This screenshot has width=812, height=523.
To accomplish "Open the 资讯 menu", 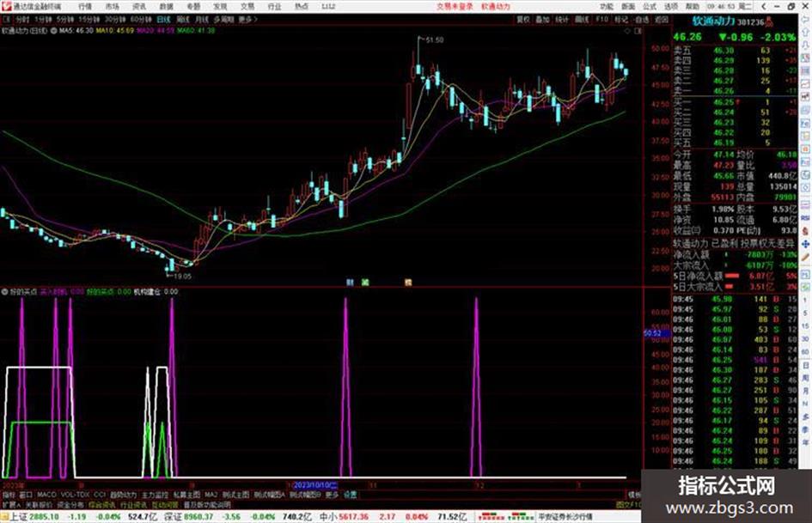I will pos(139,7).
